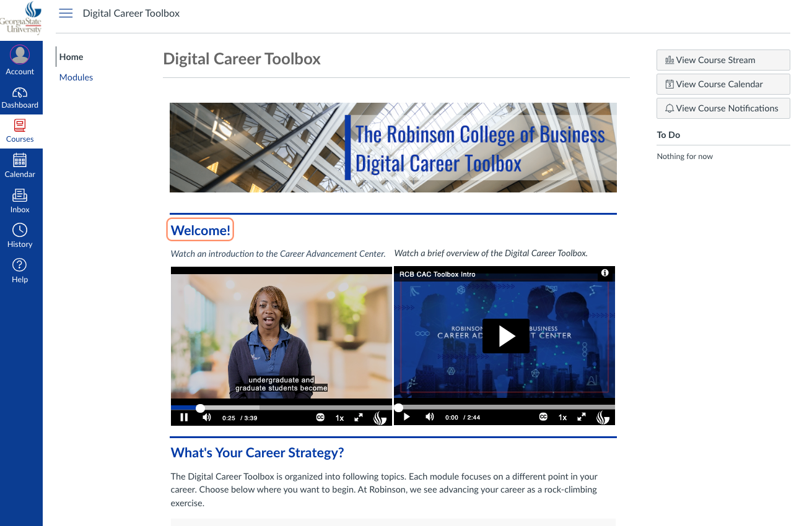Click the Digital Career Toolbox breadcrumb

[x=131, y=14]
